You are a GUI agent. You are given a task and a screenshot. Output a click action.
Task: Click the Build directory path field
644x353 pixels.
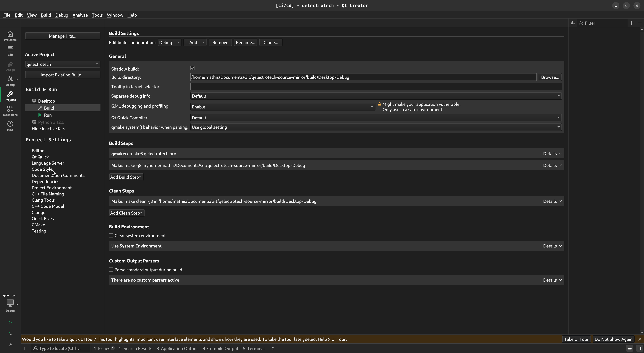pos(363,77)
